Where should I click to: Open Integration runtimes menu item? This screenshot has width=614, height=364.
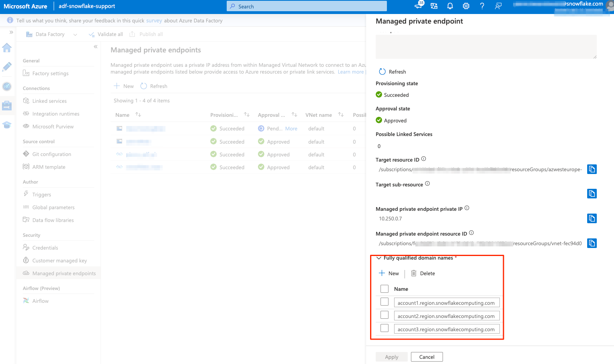point(56,114)
